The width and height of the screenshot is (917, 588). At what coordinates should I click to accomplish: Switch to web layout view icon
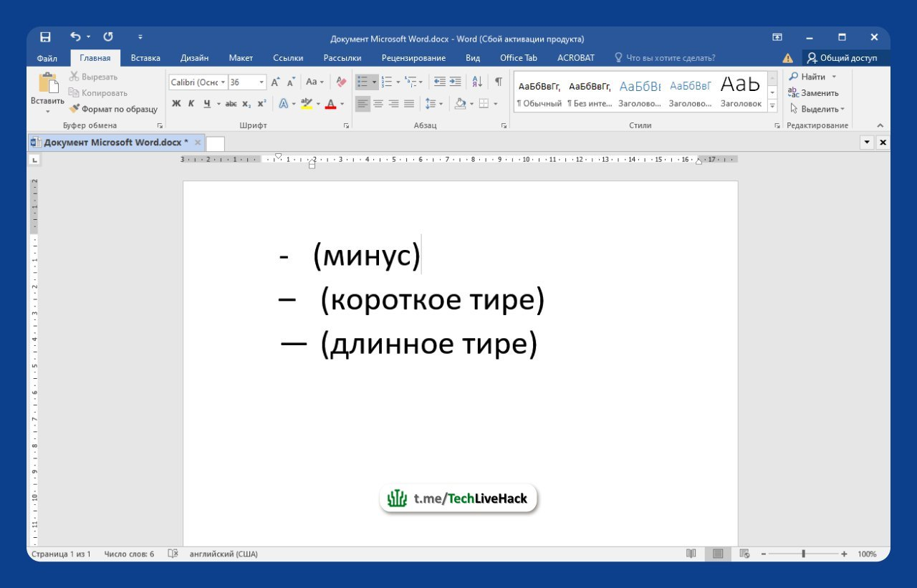(x=744, y=554)
